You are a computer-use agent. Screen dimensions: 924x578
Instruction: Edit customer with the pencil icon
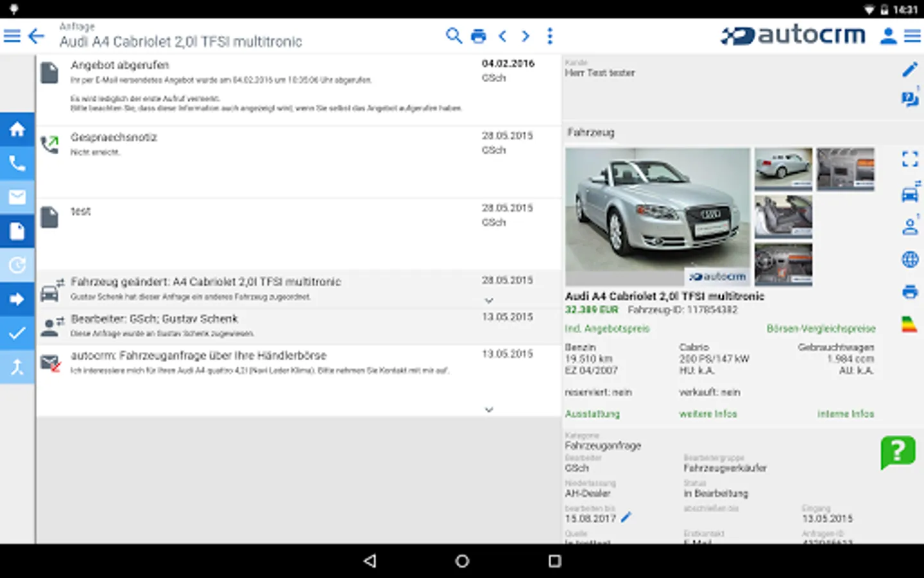[910, 69]
